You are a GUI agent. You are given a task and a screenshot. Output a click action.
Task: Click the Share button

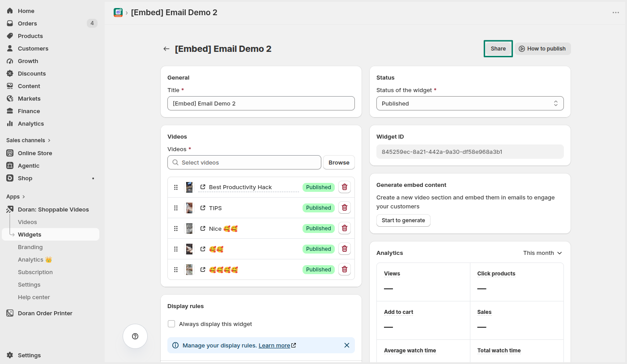tap(498, 49)
